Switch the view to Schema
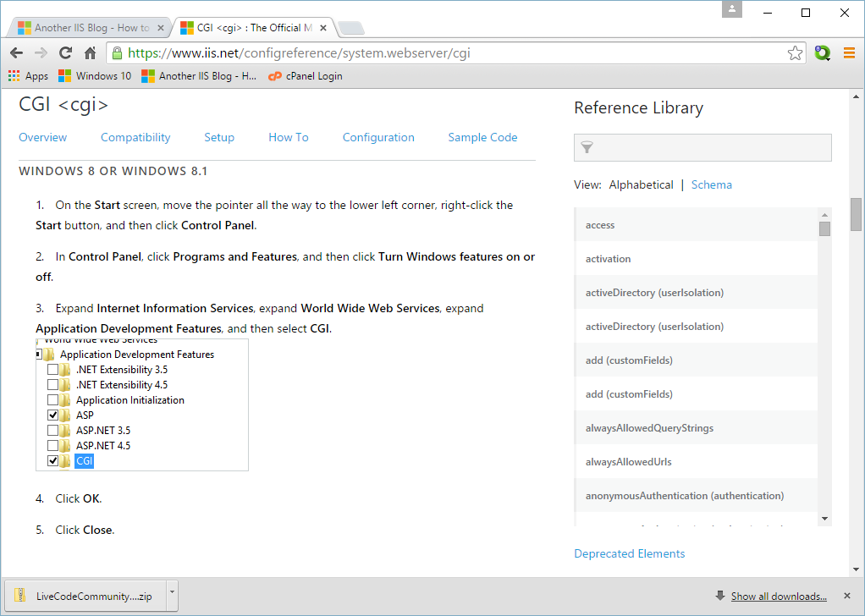Screen dimensions: 865x616 [x=711, y=184]
